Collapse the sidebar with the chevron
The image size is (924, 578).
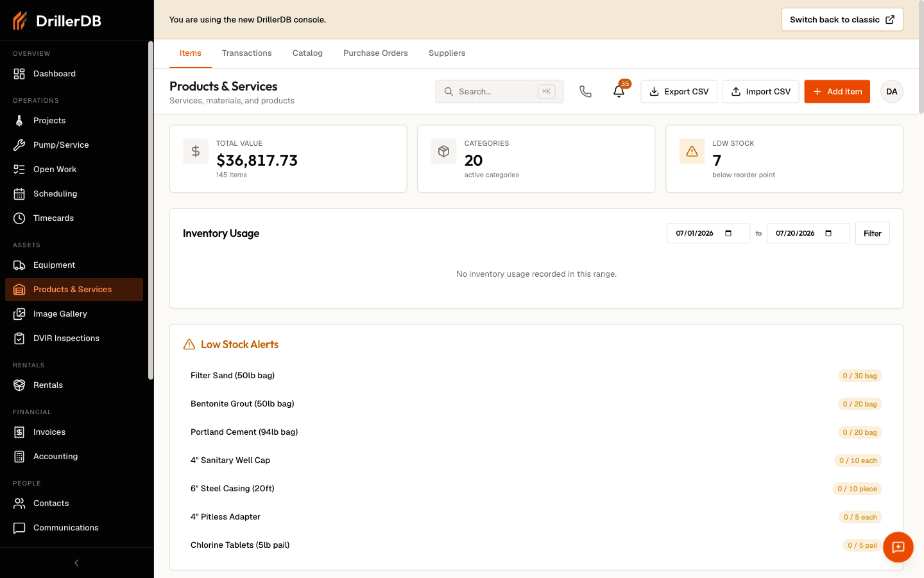pos(76,563)
